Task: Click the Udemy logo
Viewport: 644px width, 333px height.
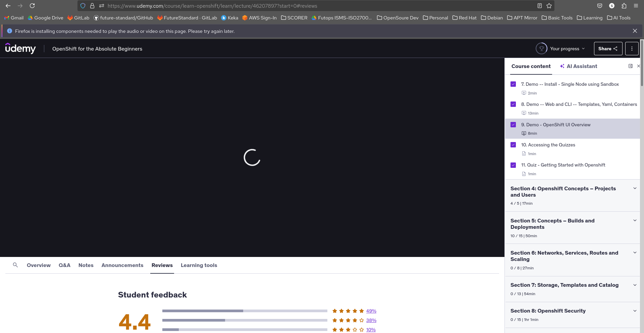Action: 20,49
